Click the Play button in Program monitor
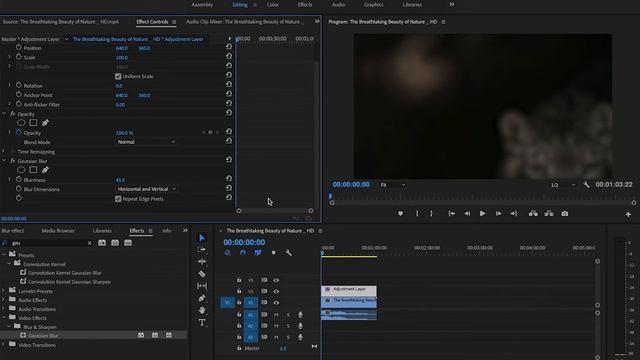This screenshot has width=640, height=360. (x=482, y=213)
